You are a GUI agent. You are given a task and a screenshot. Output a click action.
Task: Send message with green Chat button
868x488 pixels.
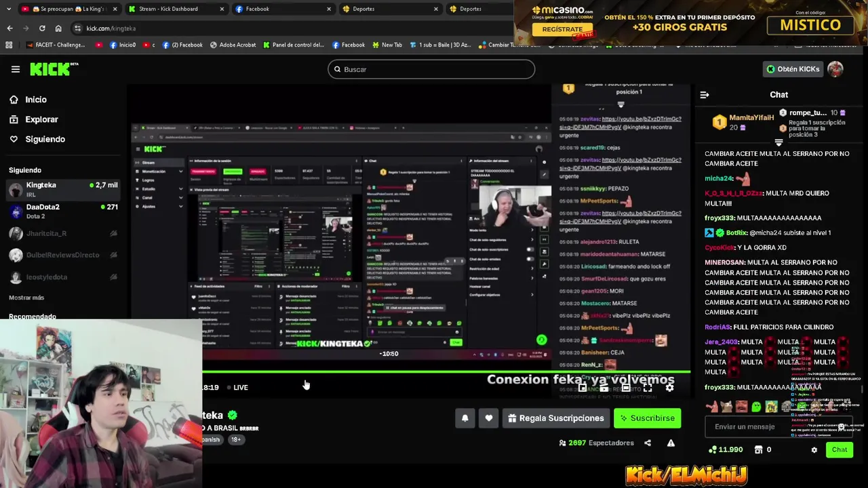(840, 449)
